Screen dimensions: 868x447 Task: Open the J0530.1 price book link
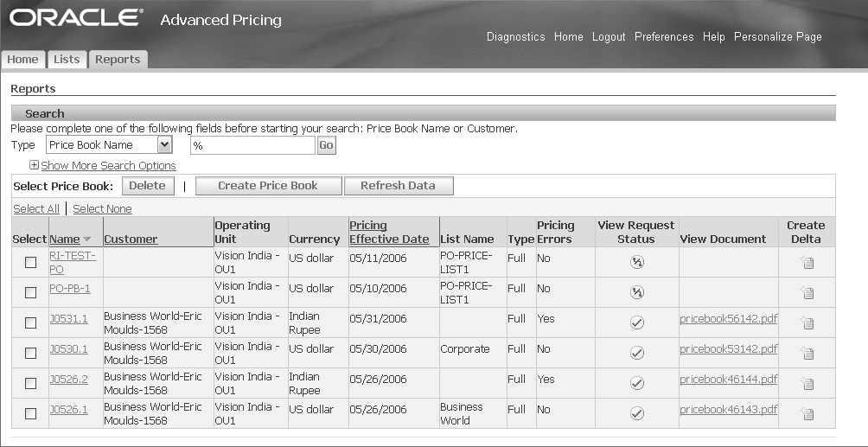coord(68,349)
